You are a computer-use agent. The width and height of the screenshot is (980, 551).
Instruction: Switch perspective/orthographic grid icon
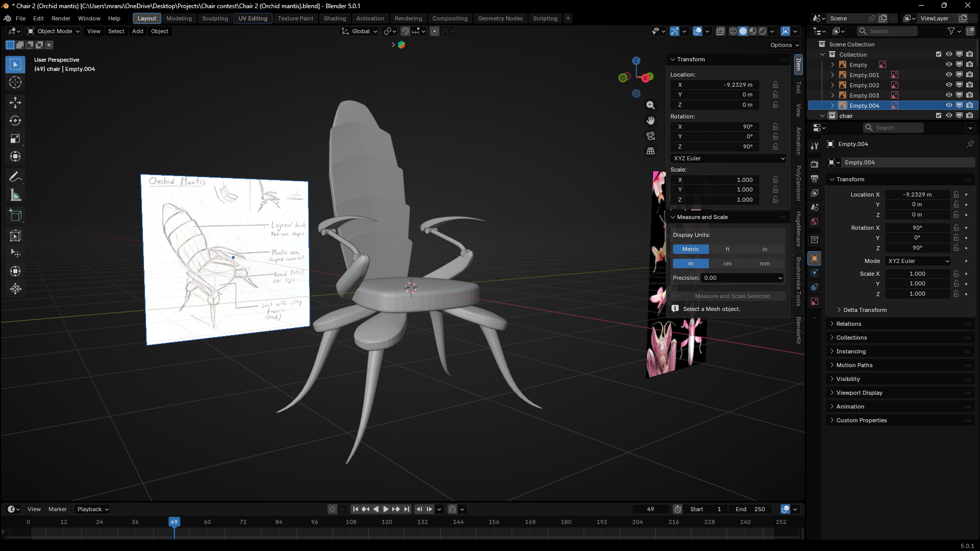651,151
